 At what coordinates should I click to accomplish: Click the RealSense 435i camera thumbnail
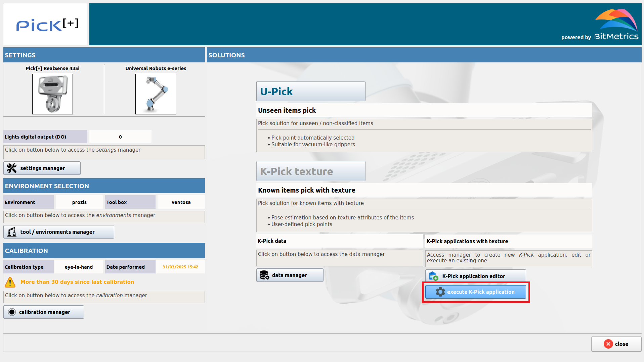(52, 94)
